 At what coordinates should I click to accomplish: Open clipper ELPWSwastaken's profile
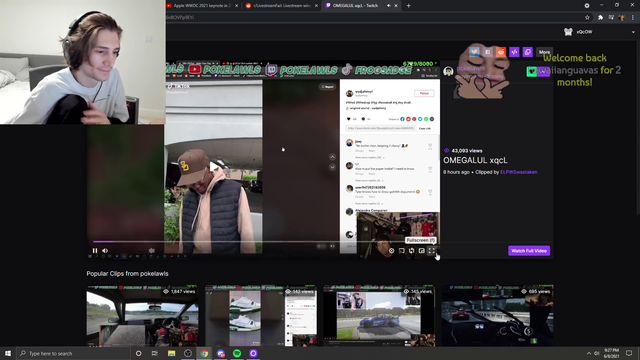pos(518,172)
